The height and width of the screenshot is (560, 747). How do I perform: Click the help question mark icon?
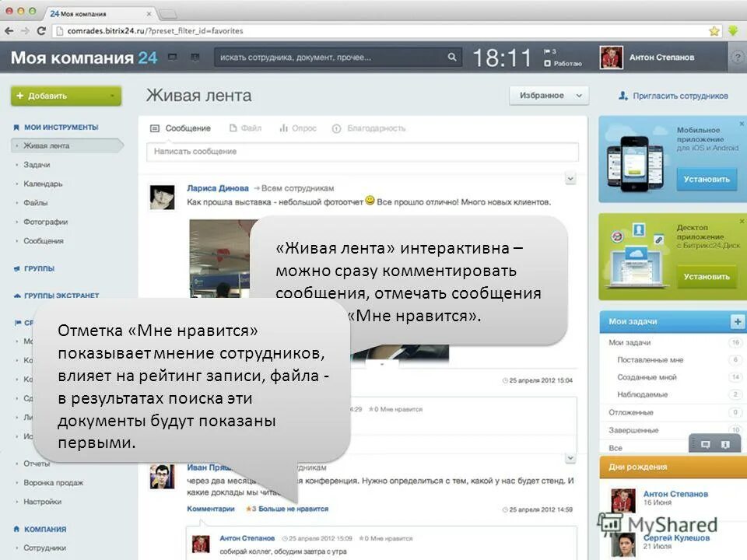tap(738, 58)
